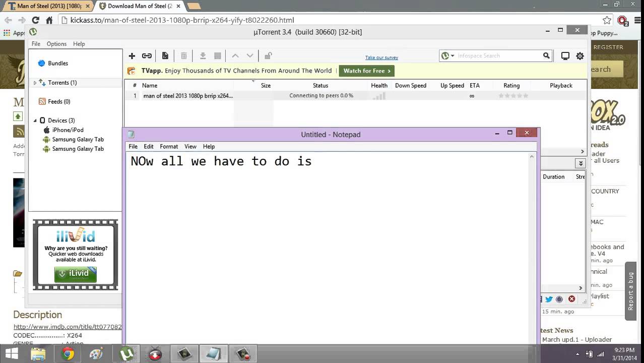Click Status column header

pyautogui.click(x=320, y=86)
